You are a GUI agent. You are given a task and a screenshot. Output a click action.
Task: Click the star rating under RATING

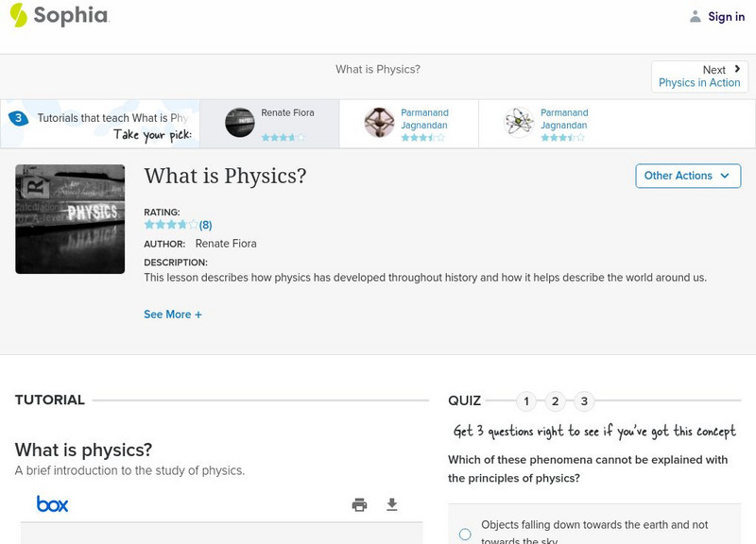pos(170,226)
